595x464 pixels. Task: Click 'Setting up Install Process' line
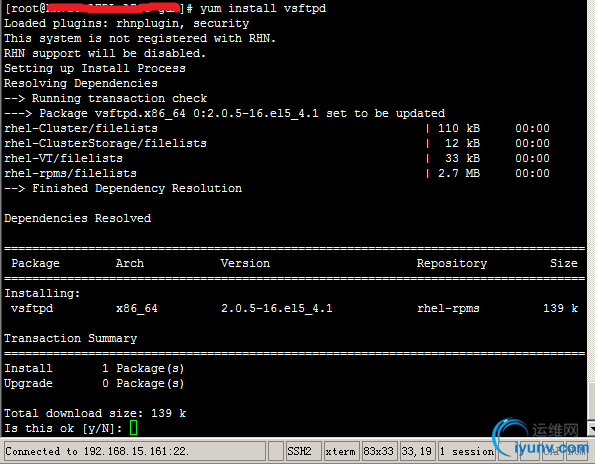[95, 68]
